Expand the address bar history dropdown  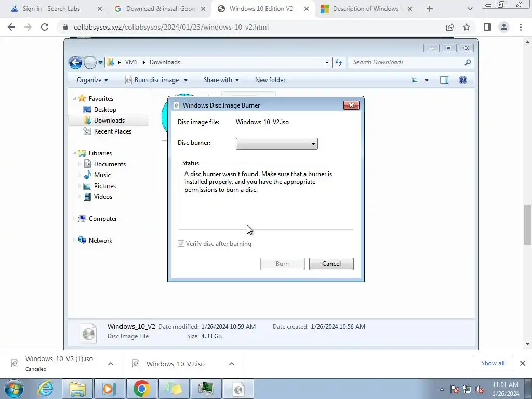pyautogui.click(x=327, y=62)
